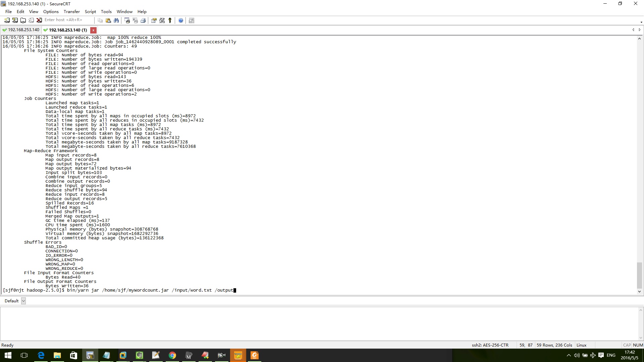Show hidden system tray icons
Viewport: 644px width, 362px height.
point(569,355)
